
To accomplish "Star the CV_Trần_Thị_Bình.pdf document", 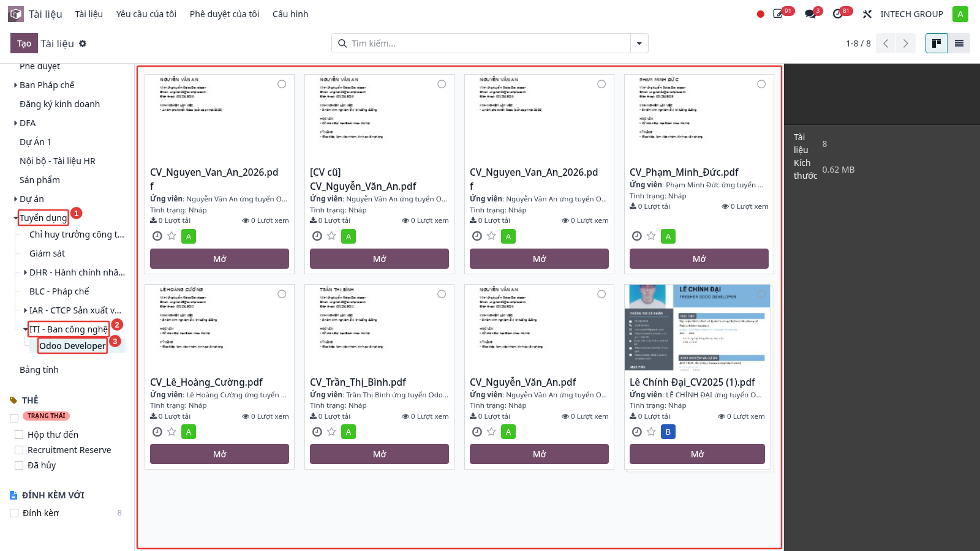I will point(331,432).
